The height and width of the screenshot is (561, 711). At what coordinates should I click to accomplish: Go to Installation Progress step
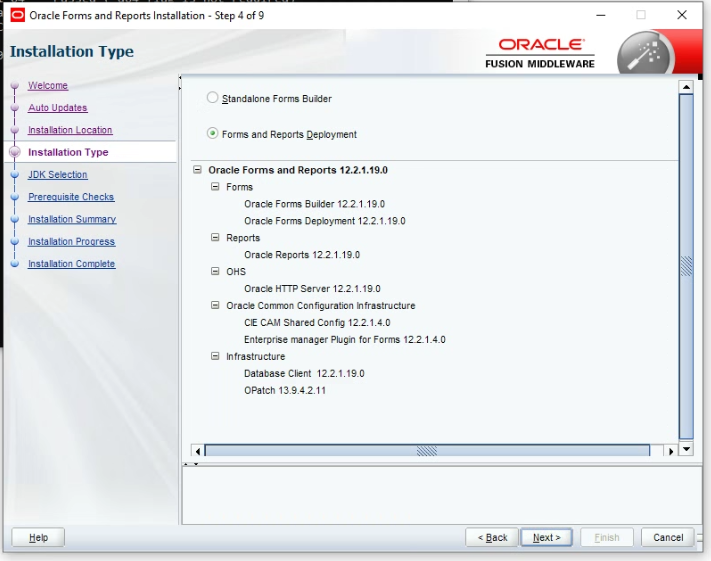pos(71,241)
